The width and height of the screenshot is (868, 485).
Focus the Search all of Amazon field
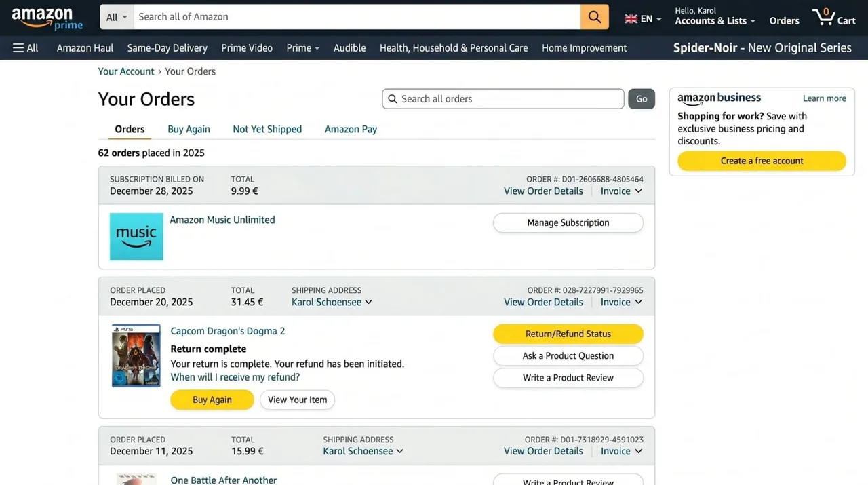coord(357,17)
